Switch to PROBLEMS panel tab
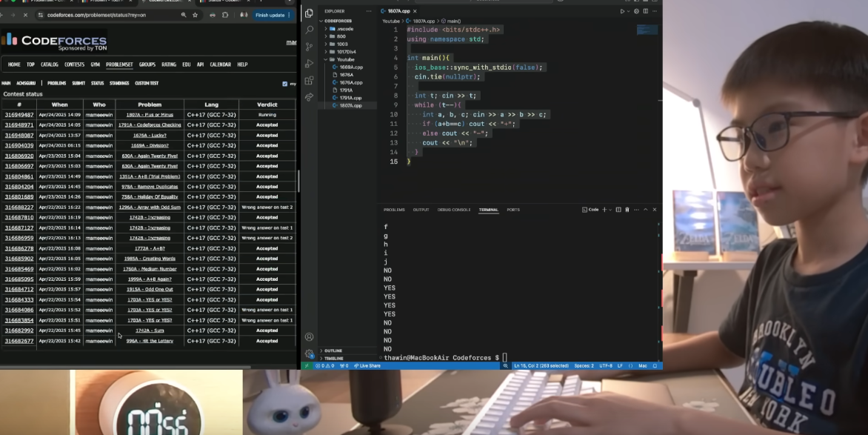The width and height of the screenshot is (868, 435). click(394, 210)
